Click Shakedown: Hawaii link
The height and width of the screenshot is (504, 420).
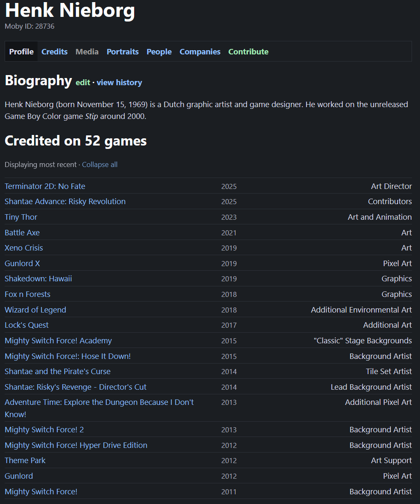38,279
